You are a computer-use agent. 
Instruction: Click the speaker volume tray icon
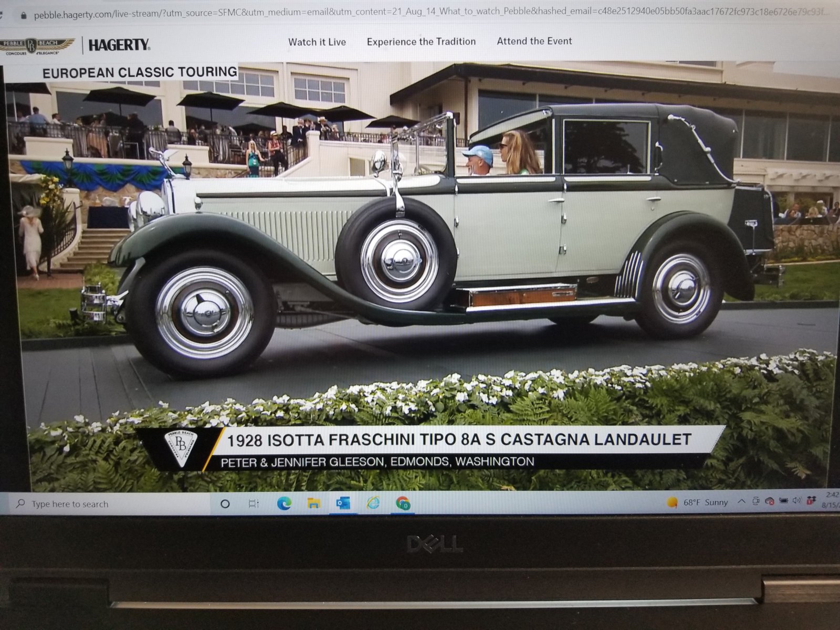796,500
